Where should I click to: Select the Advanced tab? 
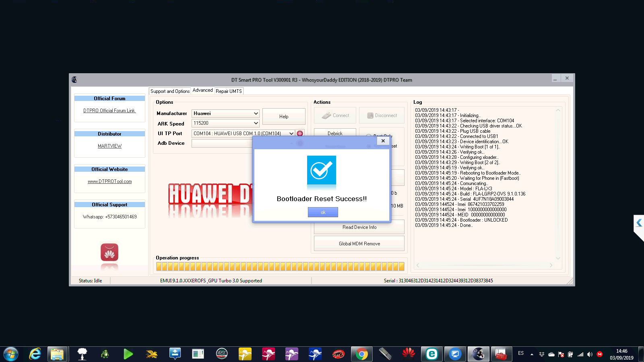[202, 90]
